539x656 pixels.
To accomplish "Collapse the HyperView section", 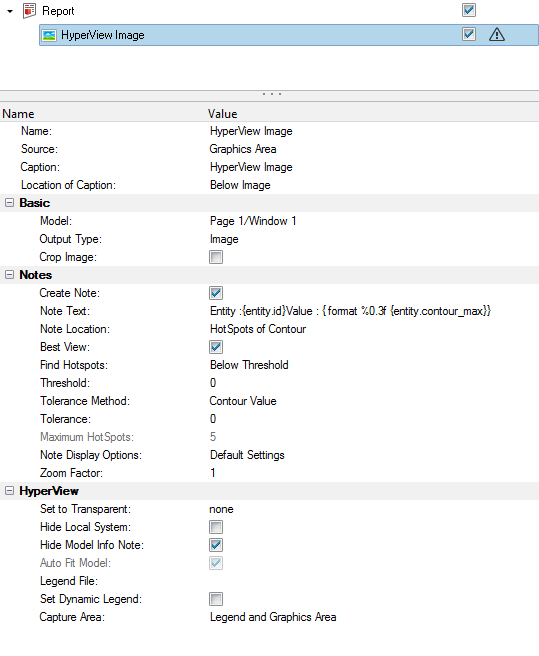I will (x=9, y=491).
